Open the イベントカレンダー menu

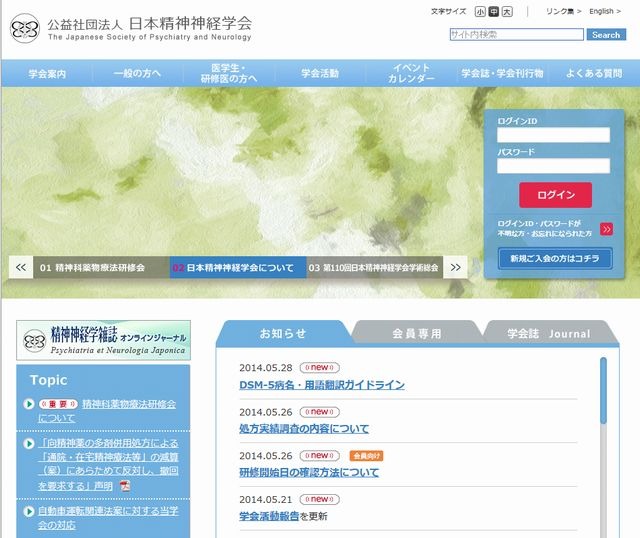(411, 73)
